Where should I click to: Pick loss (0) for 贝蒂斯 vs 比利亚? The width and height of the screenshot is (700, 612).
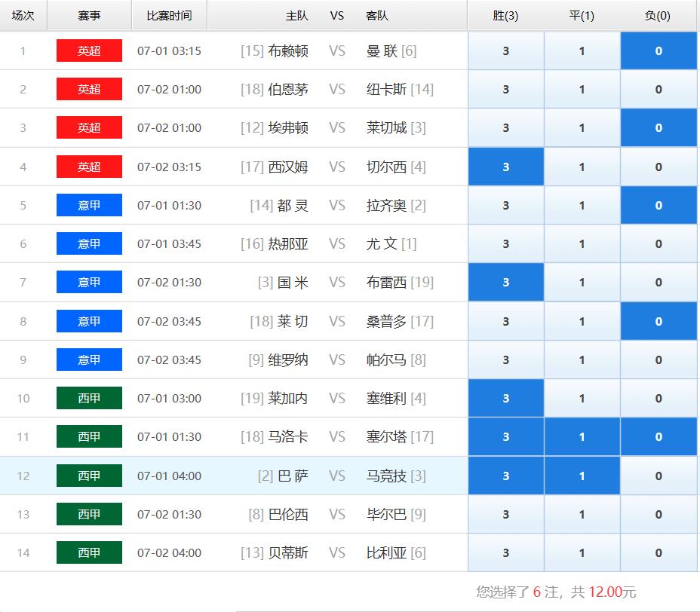(x=659, y=552)
